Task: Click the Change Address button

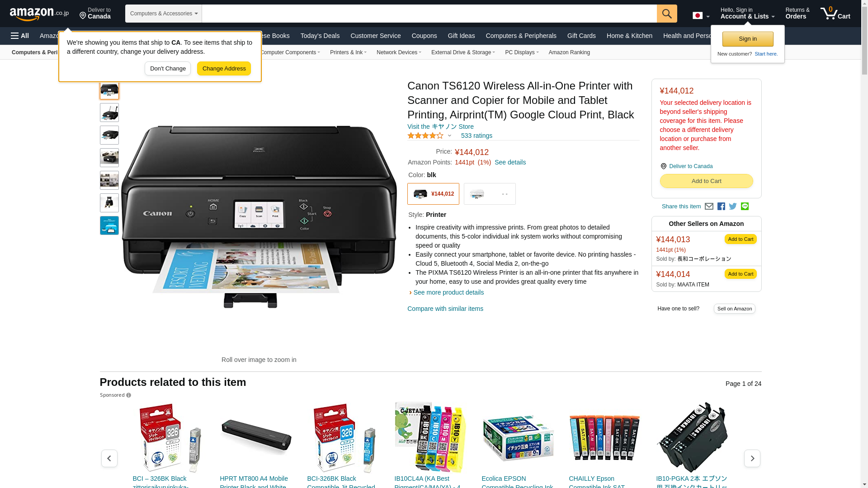Action: tap(224, 69)
